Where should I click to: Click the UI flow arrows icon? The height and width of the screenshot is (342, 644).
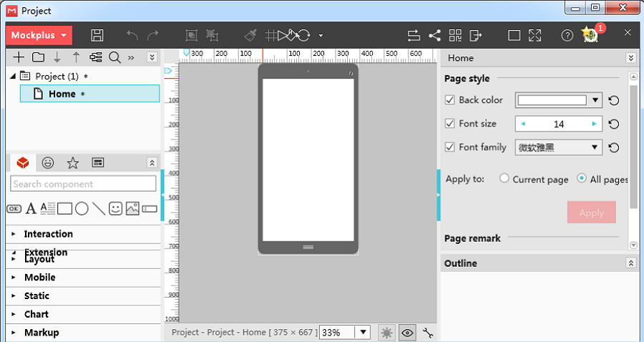(x=414, y=35)
